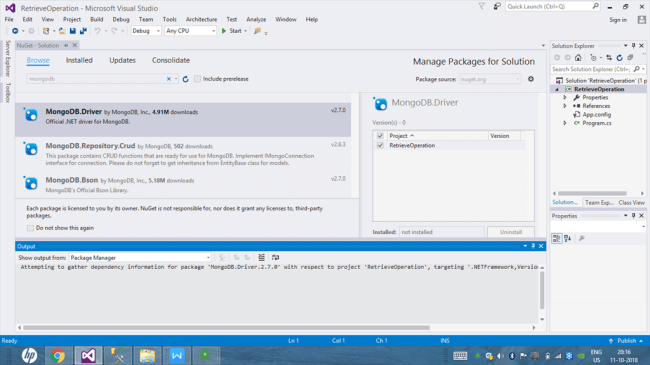This screenshot has height=365, width=650.
Task: Open the Team Explorer panel tab
Action: 599,202
